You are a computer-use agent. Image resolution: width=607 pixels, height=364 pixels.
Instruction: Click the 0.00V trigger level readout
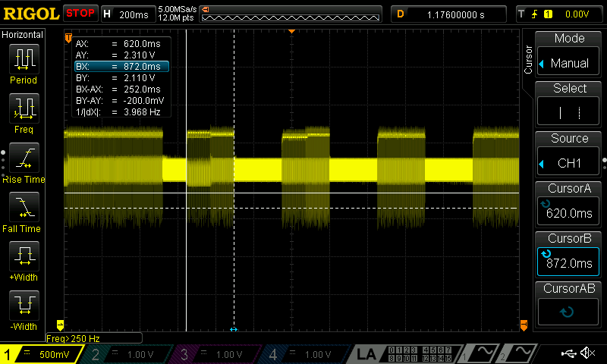[x=577, y=14]
